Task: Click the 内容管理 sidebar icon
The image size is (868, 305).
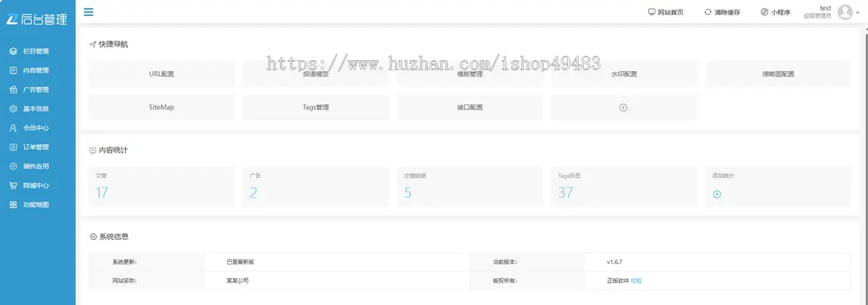Action: tap(13, 70)
